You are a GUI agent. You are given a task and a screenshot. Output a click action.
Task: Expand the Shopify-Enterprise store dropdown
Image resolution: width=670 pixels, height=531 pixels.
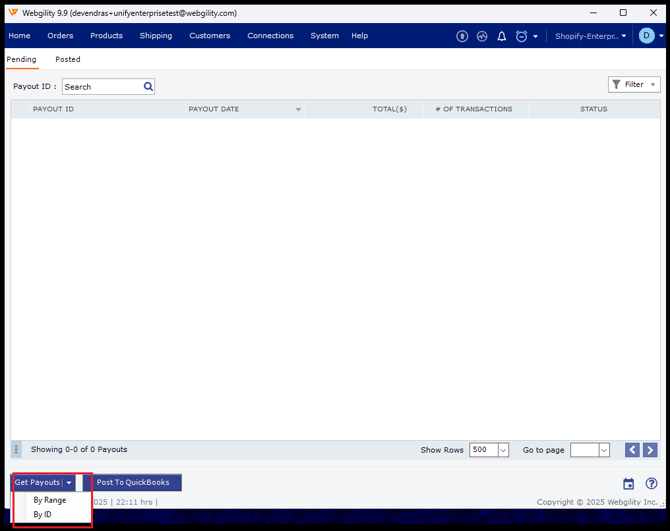tap(591, 36)
